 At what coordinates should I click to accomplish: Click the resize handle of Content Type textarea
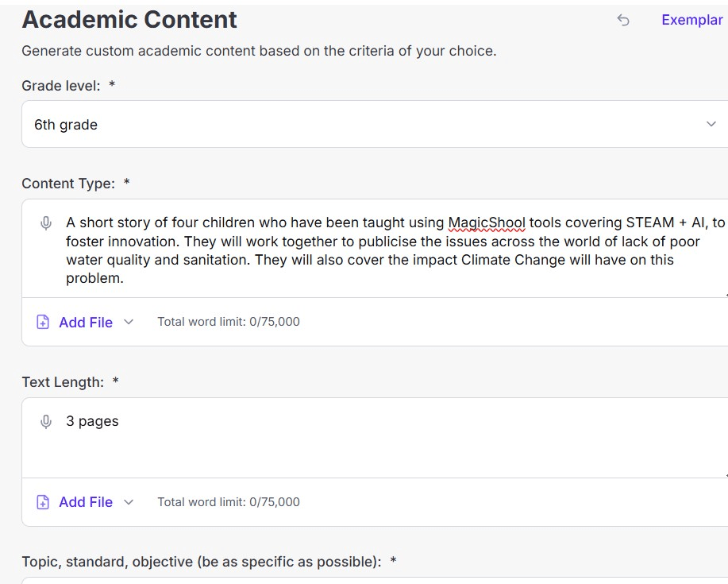point(725,294)
